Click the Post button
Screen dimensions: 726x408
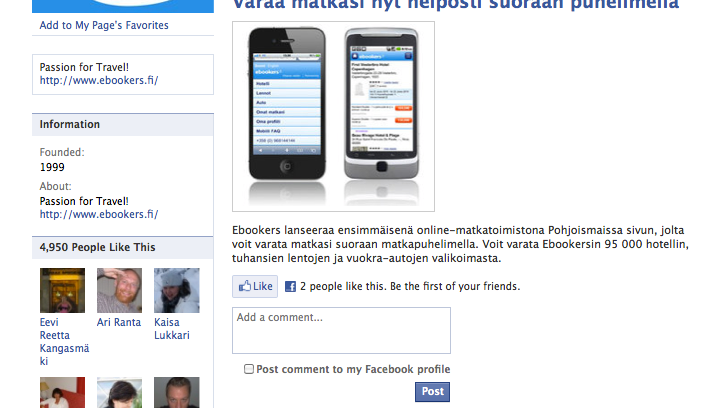[x=432, y=392]
